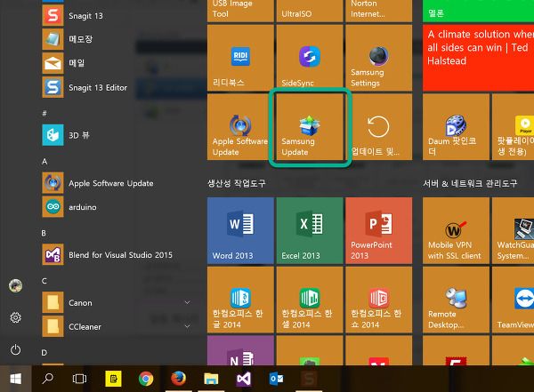Select the 생산성 작업도구 group title
Screen dimensions: 534x392
tap(237, 183)
